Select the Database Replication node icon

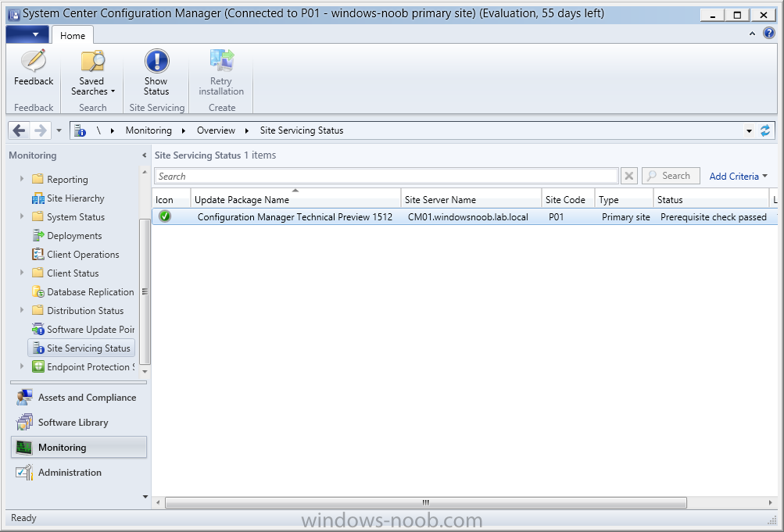[x=38, y=291]
